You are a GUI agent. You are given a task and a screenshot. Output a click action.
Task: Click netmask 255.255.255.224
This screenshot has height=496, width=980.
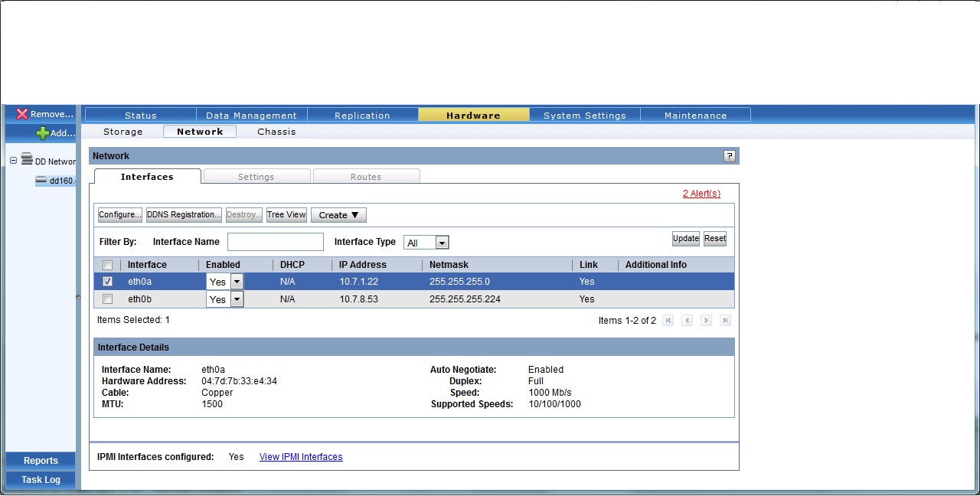[x=465, y=299]
